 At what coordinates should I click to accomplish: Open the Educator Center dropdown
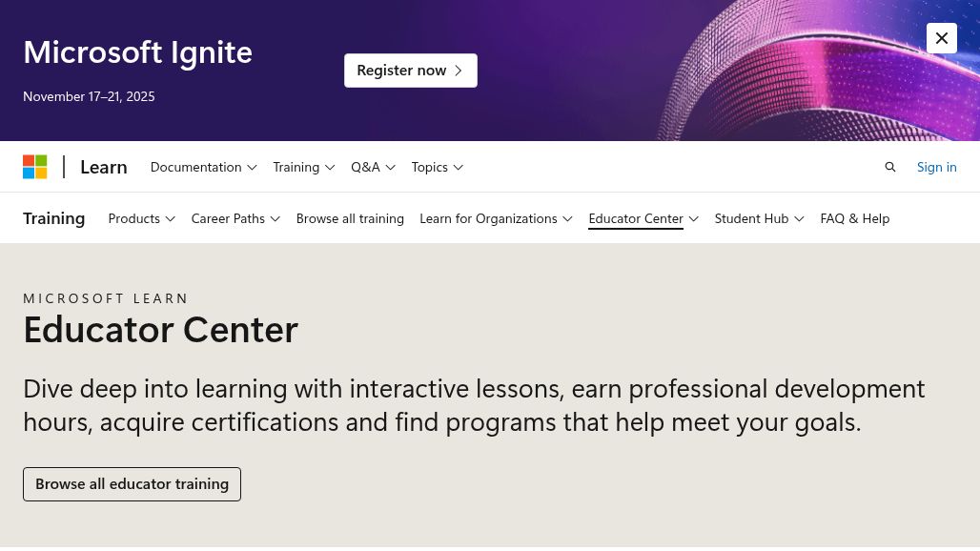tap(643, 218)
